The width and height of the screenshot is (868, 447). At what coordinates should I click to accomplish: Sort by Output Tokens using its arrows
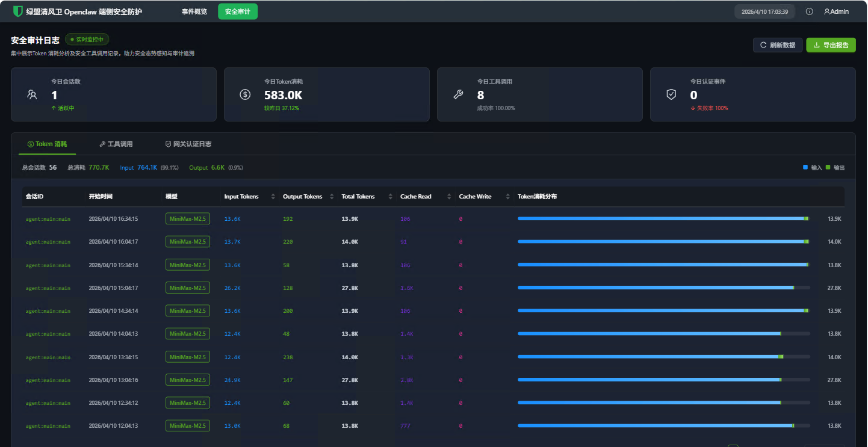pyautogui.click(x=332, y=197)
